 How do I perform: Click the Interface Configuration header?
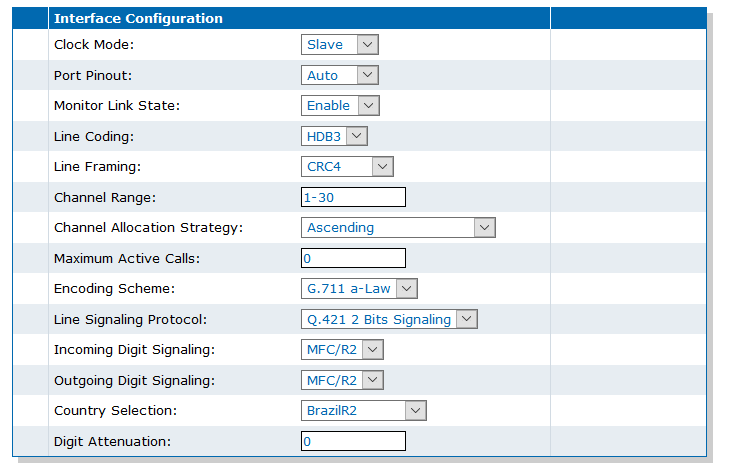coord(138,18)
